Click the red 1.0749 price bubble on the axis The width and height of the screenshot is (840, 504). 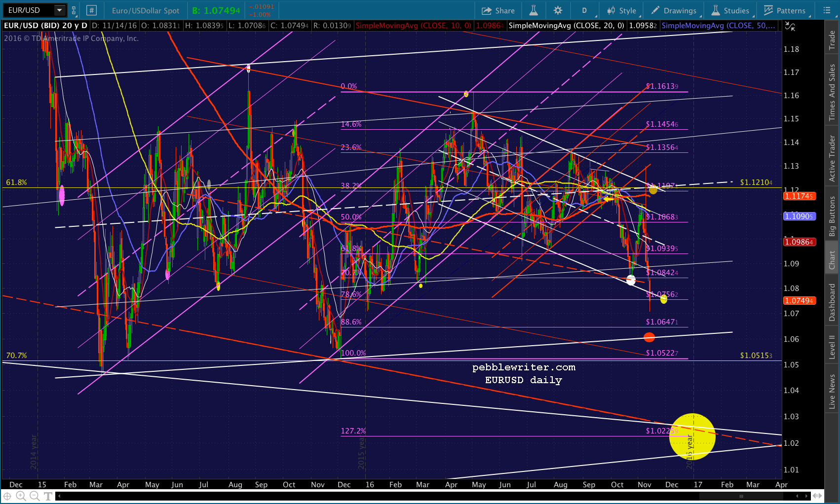click(799, 300)
